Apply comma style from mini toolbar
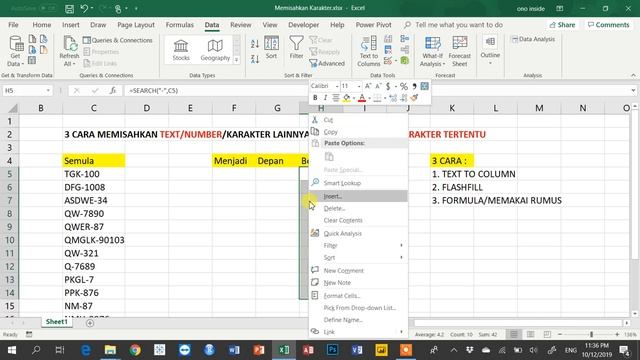The height and width of the screenshot is (360, 640). point(414,86)
